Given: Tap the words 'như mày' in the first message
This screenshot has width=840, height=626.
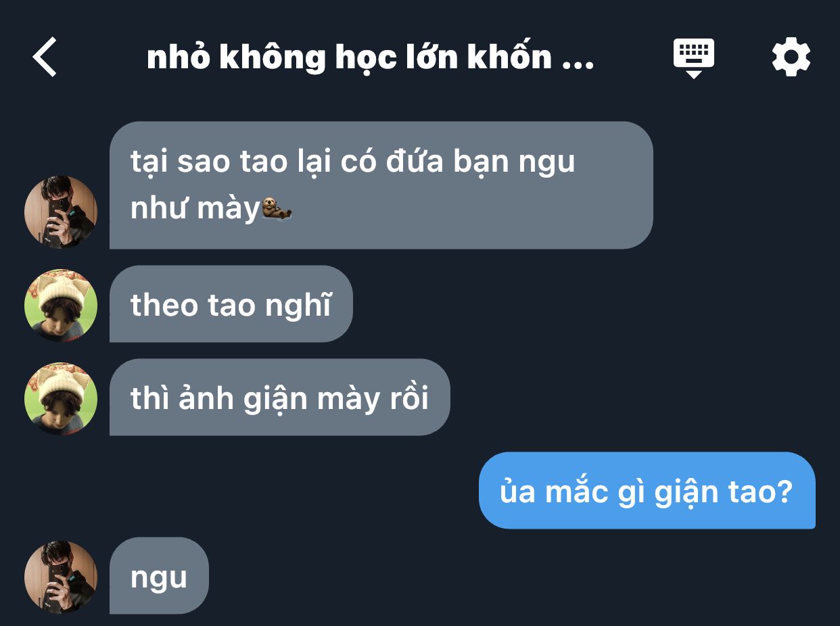Looking at the screenshot, I should point(195,210).
